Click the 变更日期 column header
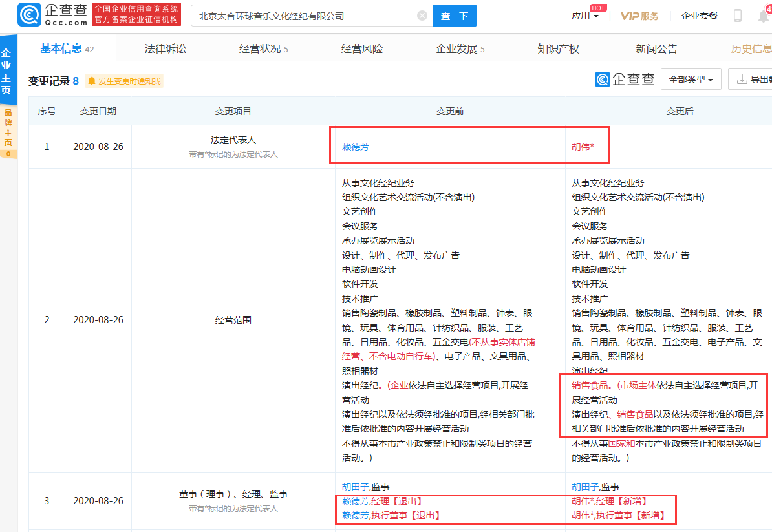Screen dimensions: 772x532 tap(98, 111)
